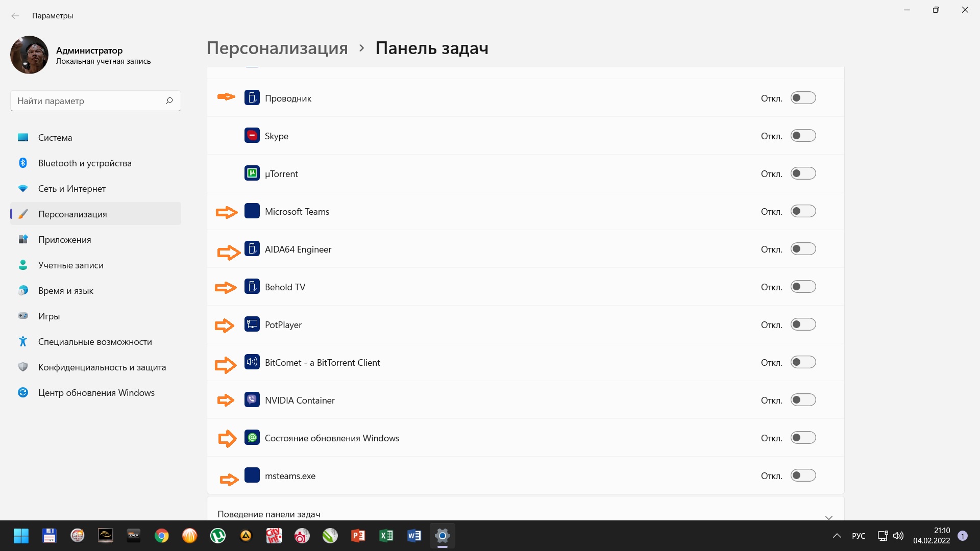Click the Skype app icon in list
Viewport: 980px width, 551px height.
(x=252, y=136)
